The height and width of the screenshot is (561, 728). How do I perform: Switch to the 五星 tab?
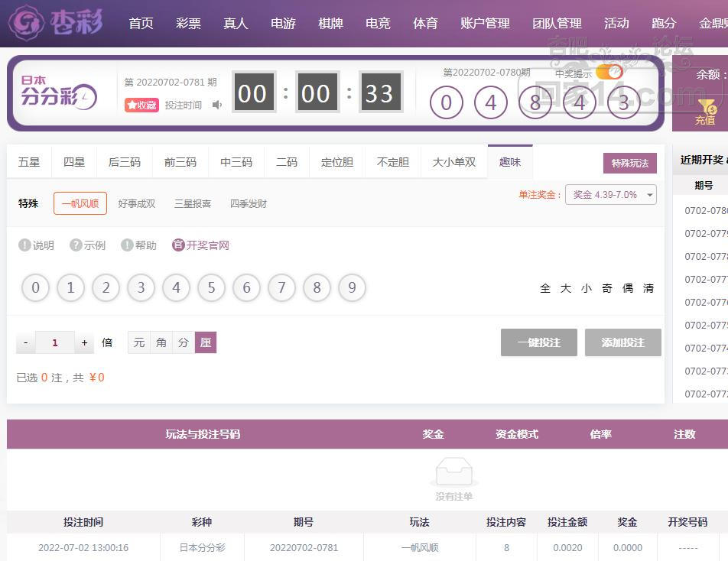[29, 162]
